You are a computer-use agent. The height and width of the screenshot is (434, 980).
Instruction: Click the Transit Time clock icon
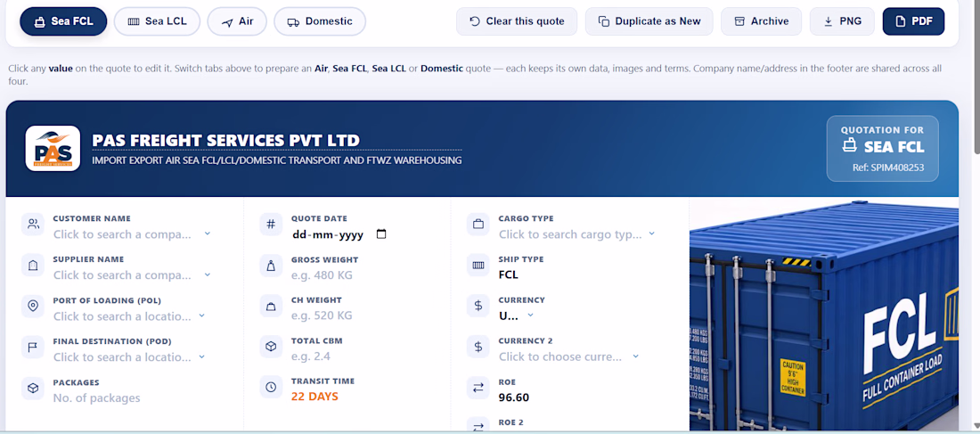pyautogui.click(x=271, y=387)
